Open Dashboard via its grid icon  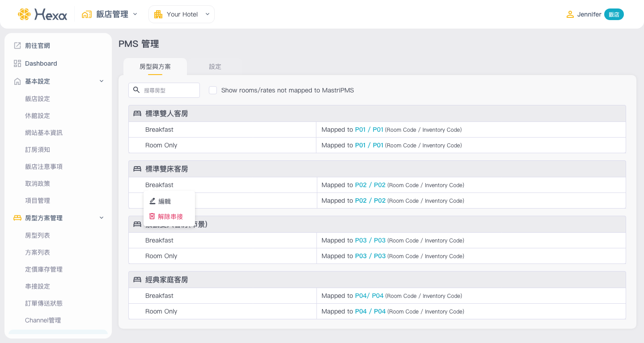point(17,63)
